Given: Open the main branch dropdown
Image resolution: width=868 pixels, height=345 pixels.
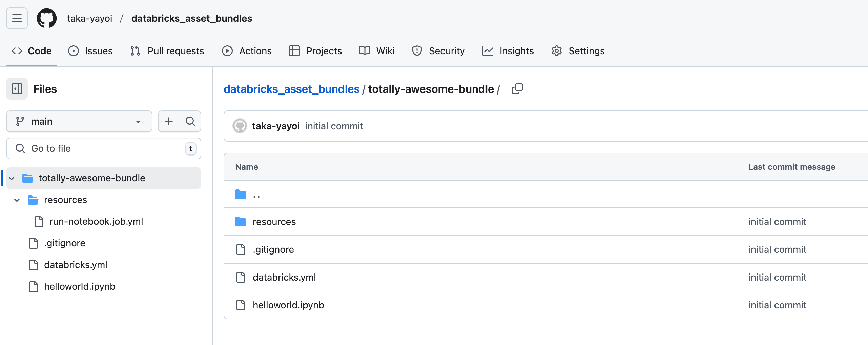Looking at the screenshot, I should click(x=79, y=121).
